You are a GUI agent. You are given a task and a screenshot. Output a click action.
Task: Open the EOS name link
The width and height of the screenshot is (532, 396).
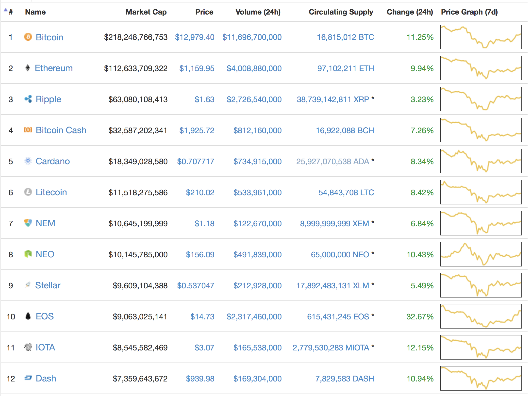tap(45, 316)
